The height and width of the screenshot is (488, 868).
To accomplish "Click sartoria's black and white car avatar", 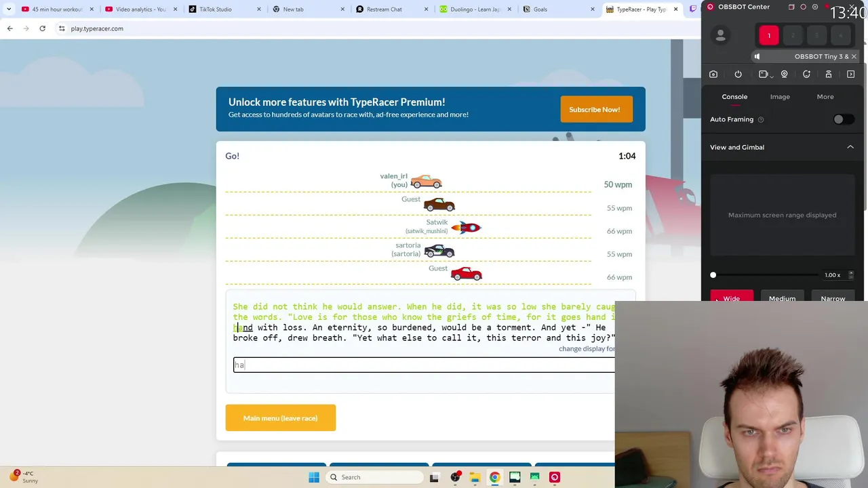I will pos(439,251).
